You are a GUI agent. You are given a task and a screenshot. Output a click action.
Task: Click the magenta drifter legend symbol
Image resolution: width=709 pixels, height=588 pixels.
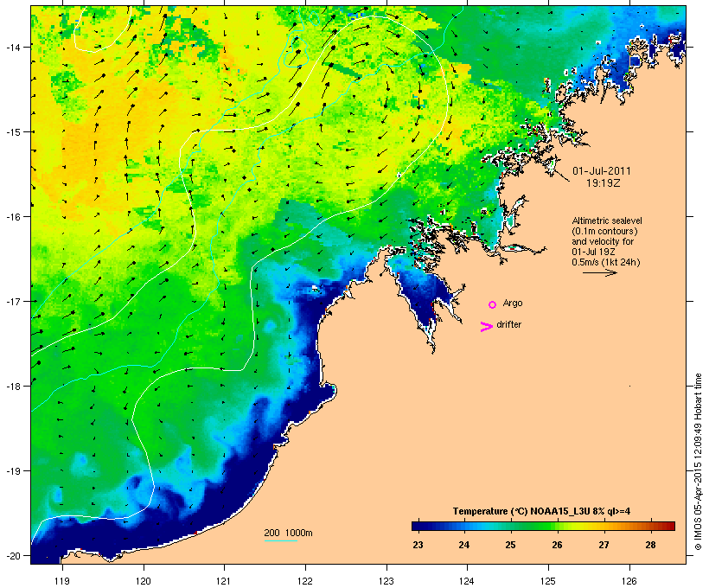[x=487, y=327]
